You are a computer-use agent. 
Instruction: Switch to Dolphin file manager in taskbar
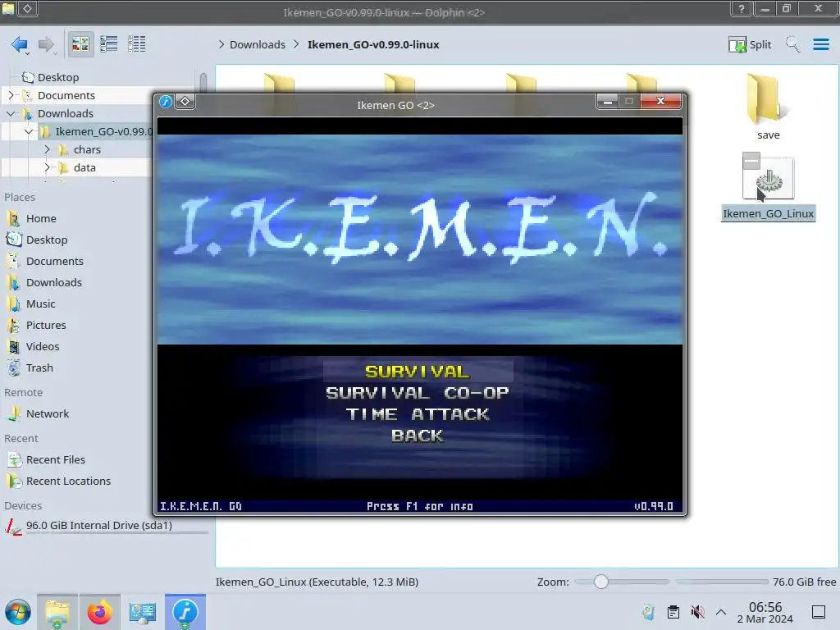click(x=57, y=612)
